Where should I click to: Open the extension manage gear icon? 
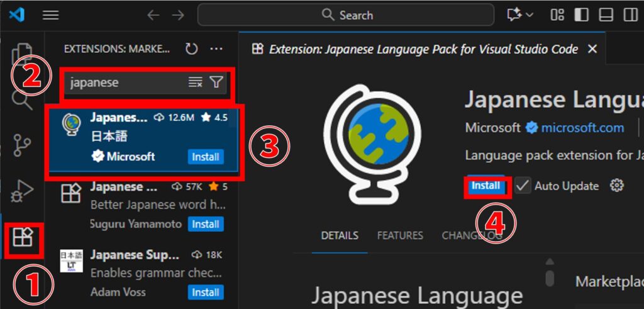pyautogui.click(x=616, y=186)
